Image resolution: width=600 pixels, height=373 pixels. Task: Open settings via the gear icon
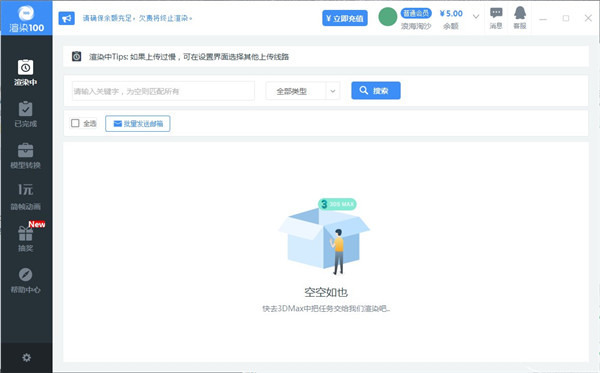point(26,358)
